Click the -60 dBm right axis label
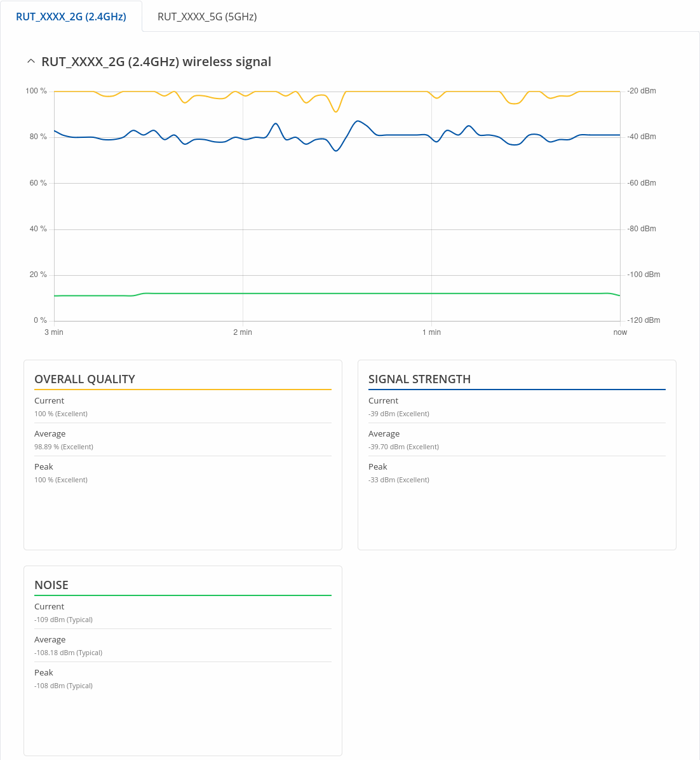Screen dimensions: 700x760 [642, 183]
